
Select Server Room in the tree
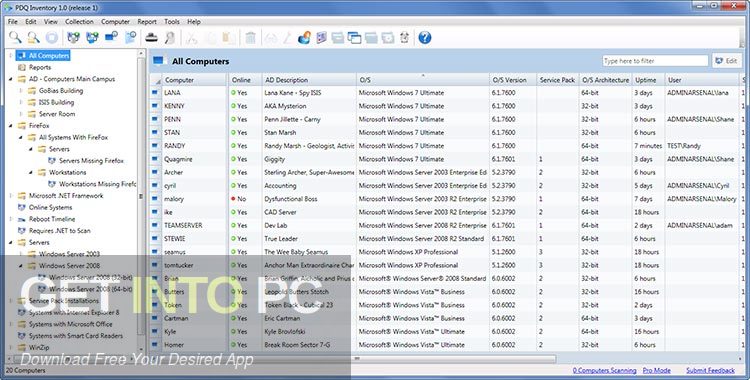point(57,114)
